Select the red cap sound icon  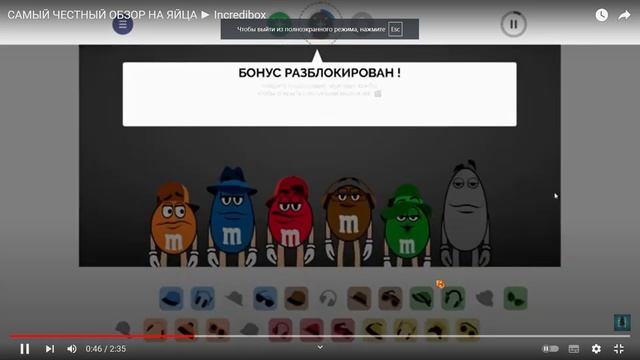[312, 330]
